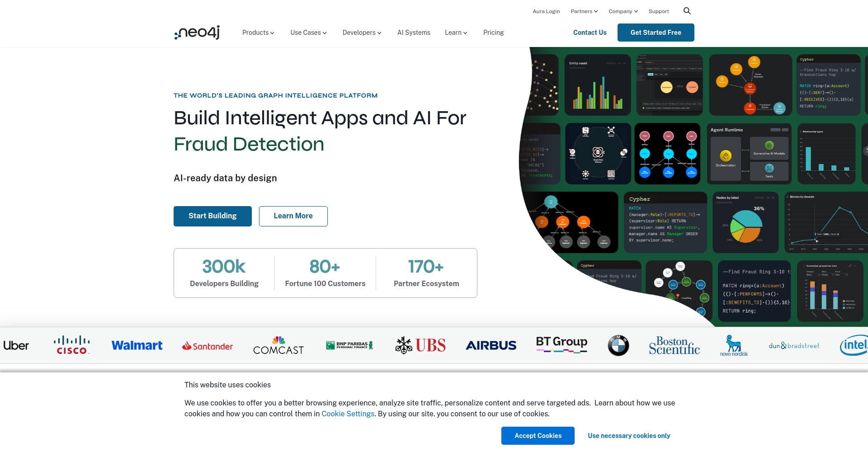The height and width of the screenshot is (452, 868).
Task: Click the Cisco logo
Action: (x=71, y=345)
